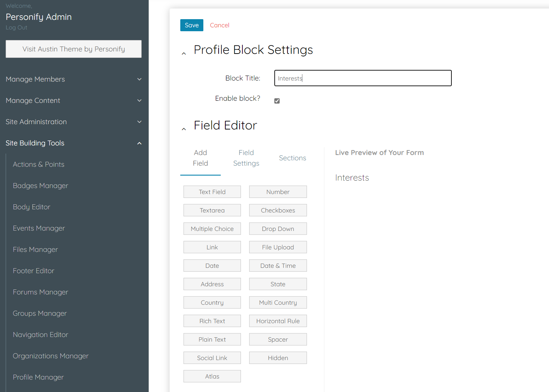
Task: Add a Rich Text field
Action: pyautogui.click(x=212, y=321)
